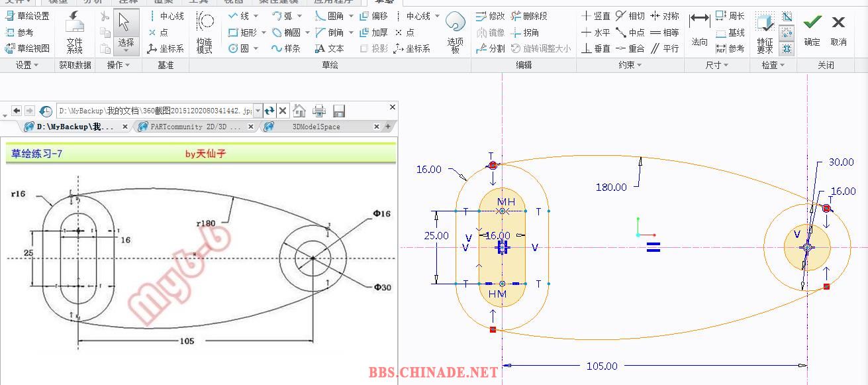Switch to 3DModelSpace browser tab
The height and width of the screenshot is (385, 868).
coord(322,127)
